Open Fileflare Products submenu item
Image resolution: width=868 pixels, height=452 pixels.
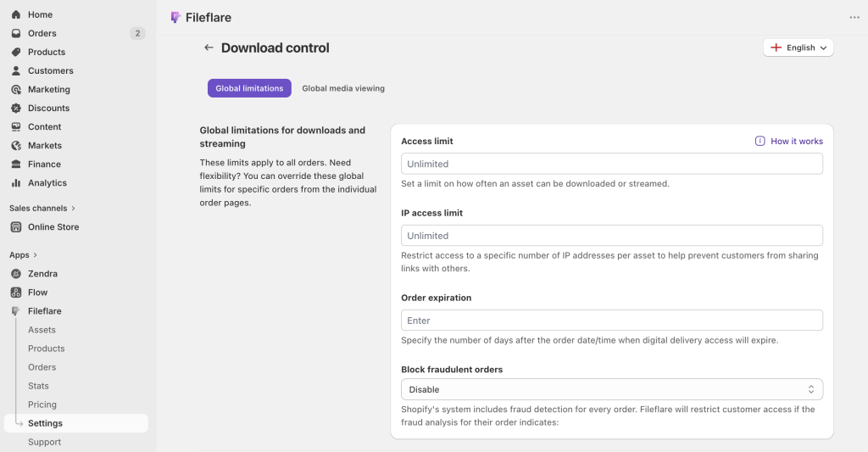click(47, 349)
